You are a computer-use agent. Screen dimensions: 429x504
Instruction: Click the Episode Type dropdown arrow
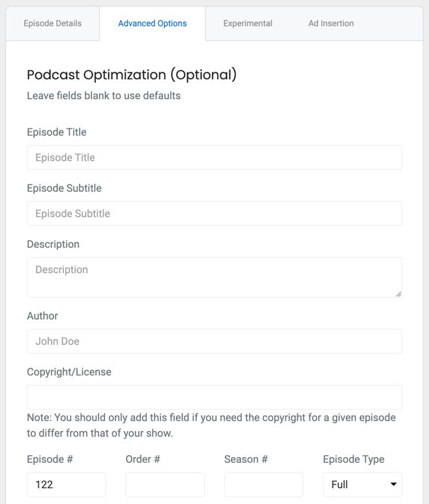click(x=393, y=484)
